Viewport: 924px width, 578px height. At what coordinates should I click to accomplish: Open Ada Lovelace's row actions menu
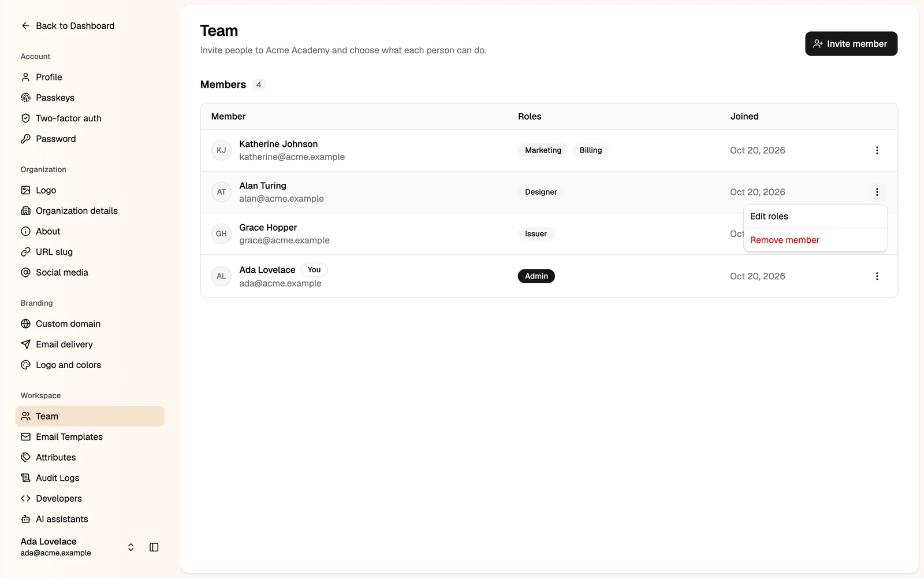click(877, 276)
